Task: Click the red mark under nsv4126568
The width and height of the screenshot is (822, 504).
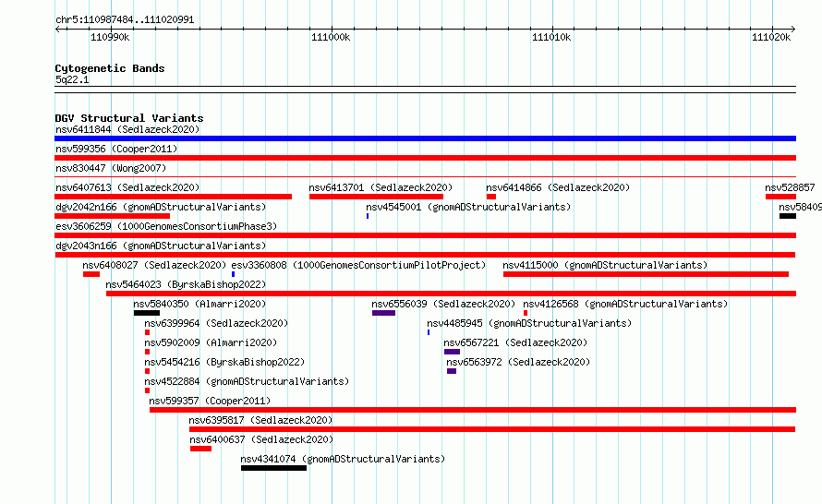Action: 526,313
